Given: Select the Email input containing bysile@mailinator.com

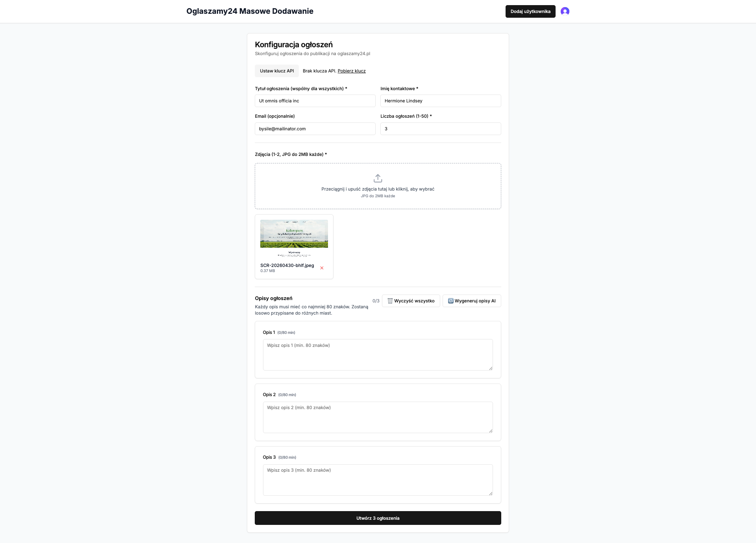Looking at the screenshot, I should coord(315,129).
